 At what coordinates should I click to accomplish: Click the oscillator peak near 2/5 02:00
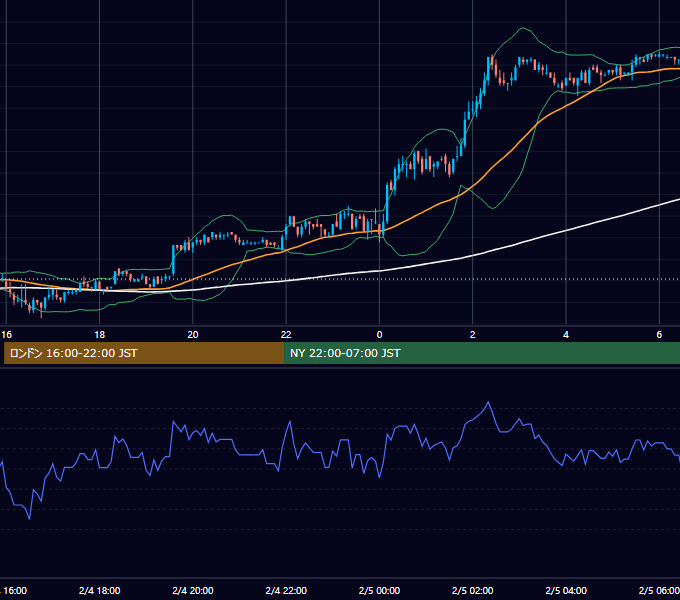coord(488,403)
